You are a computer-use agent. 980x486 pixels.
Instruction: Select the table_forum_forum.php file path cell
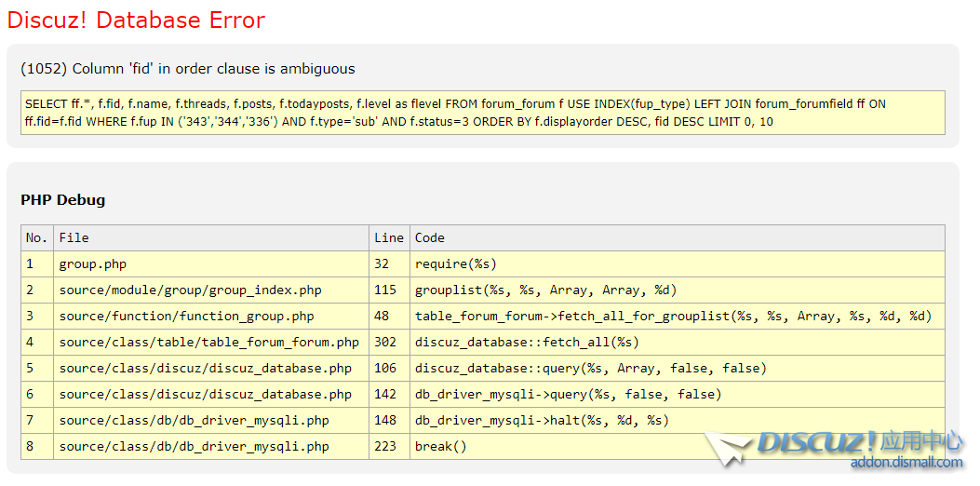click(x=208, y=342)
